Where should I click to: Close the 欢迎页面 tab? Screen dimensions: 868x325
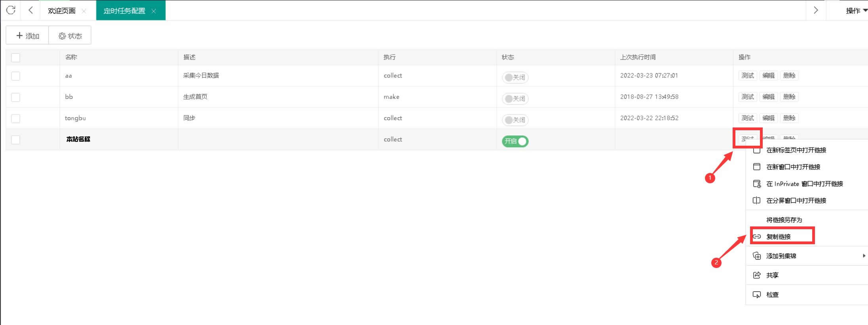click(x=84, y=11)
